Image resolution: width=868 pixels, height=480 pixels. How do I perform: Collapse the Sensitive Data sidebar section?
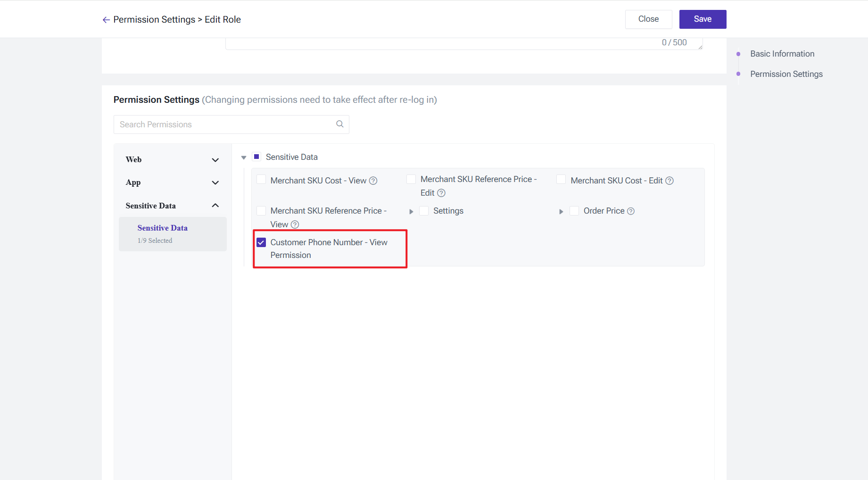click(215, 206)
